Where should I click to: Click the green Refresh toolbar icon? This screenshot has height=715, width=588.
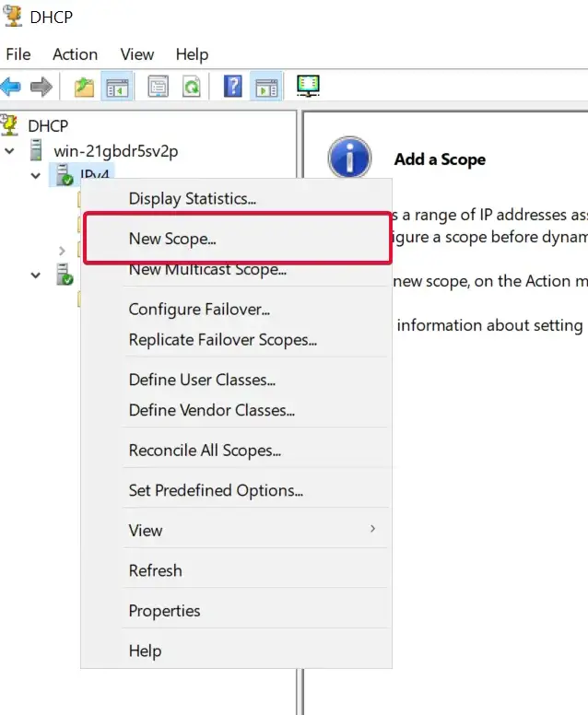pyautogui.click(x=190, y=88)
